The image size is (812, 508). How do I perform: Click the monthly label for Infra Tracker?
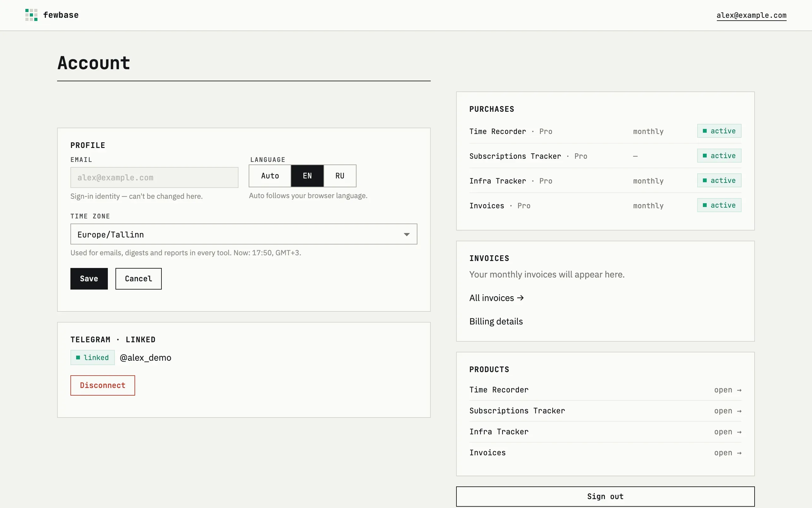click(x=648, y=181)
